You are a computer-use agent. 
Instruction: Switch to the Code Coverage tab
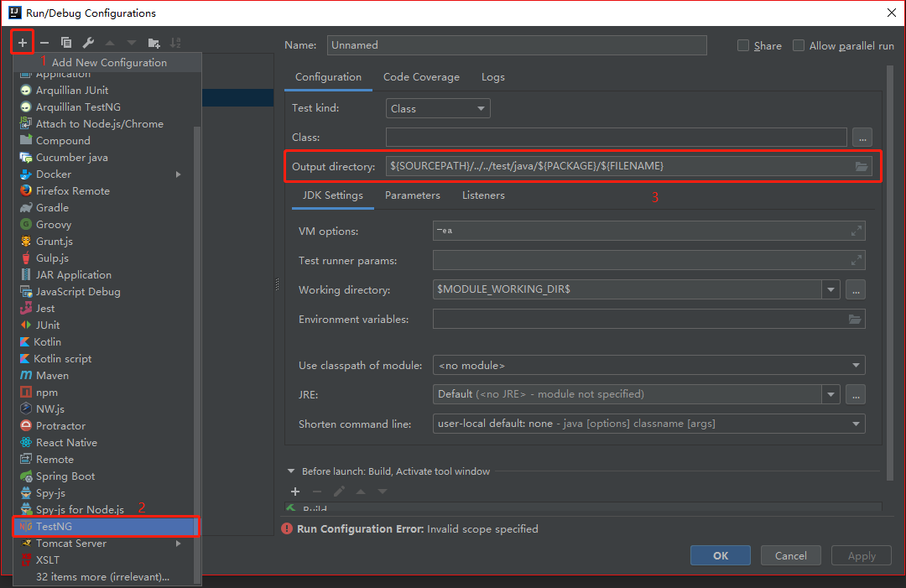421,77
